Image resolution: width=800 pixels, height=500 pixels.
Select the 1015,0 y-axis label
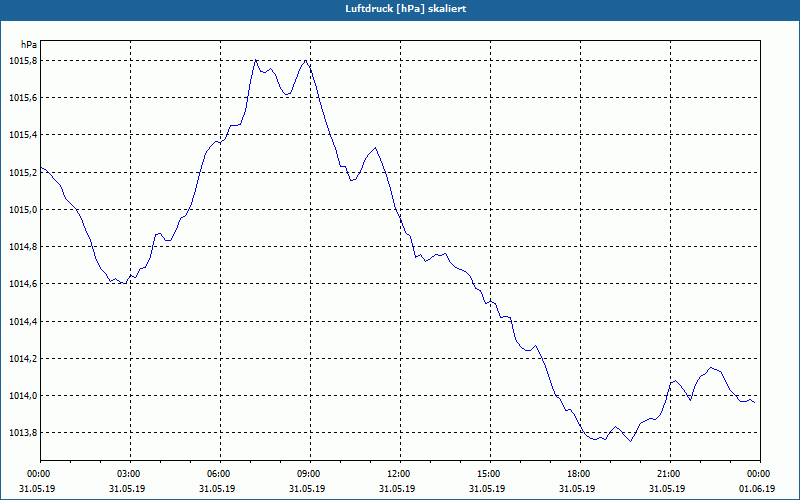coord(23,210)
